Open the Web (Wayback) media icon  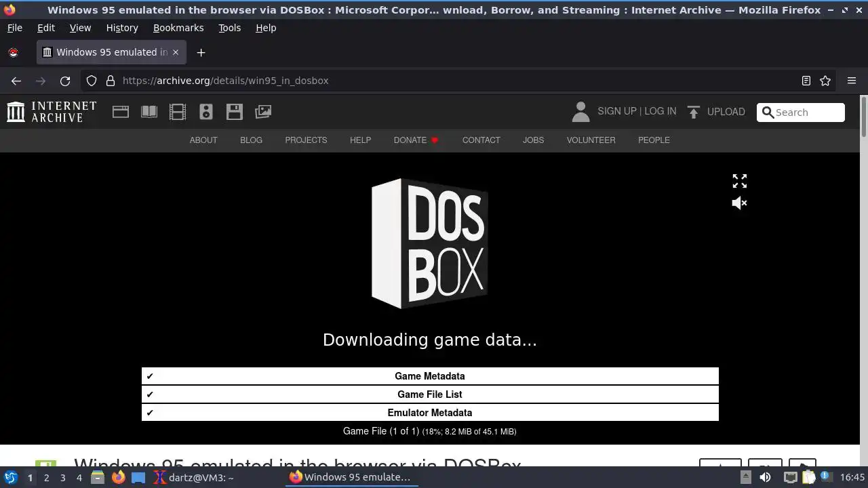121,112
